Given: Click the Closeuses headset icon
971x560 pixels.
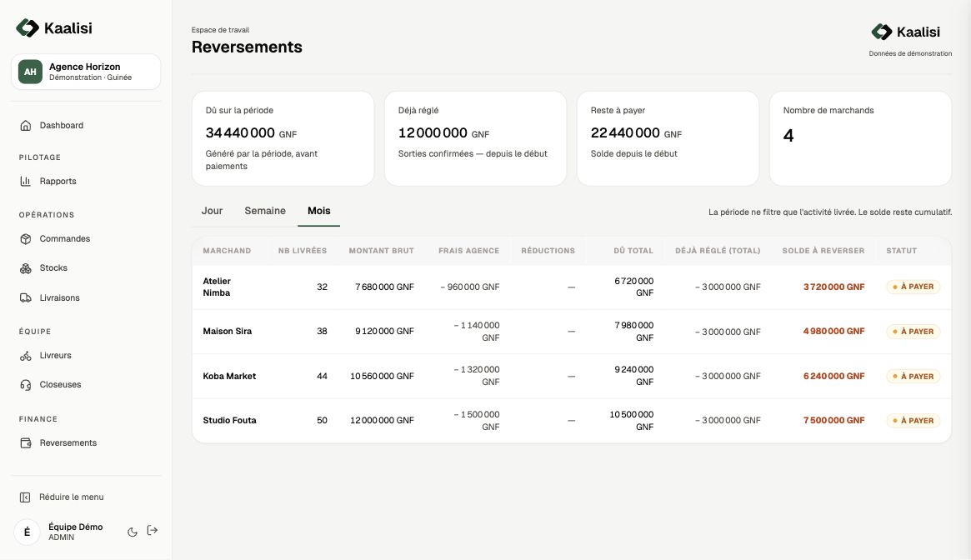Looking at the screenshot, I should coord(25,385).
